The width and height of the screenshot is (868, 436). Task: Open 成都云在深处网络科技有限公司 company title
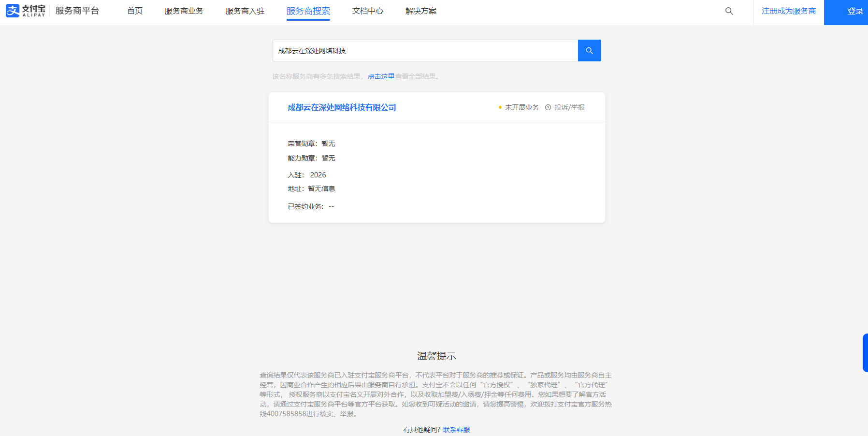tap(342, 107)
